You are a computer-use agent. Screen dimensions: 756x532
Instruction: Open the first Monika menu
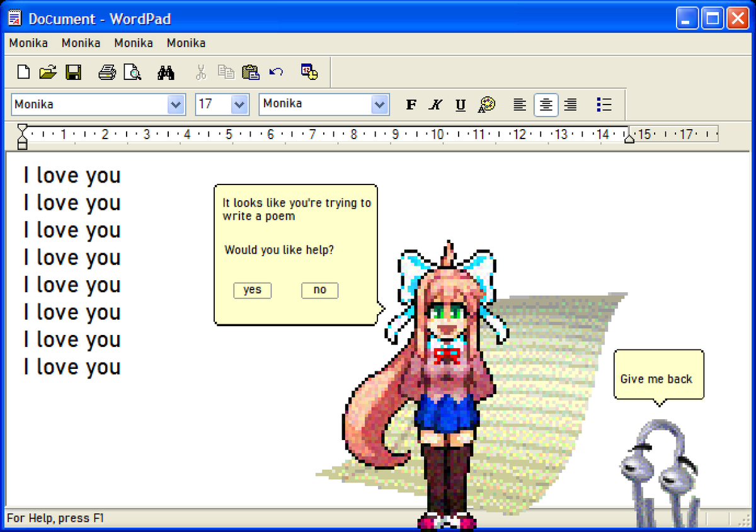click(x=28, y=43)
